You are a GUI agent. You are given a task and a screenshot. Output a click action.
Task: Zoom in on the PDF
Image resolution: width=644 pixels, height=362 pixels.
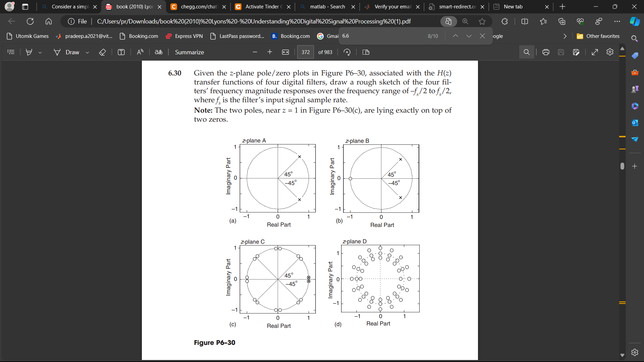coord(270,52)
